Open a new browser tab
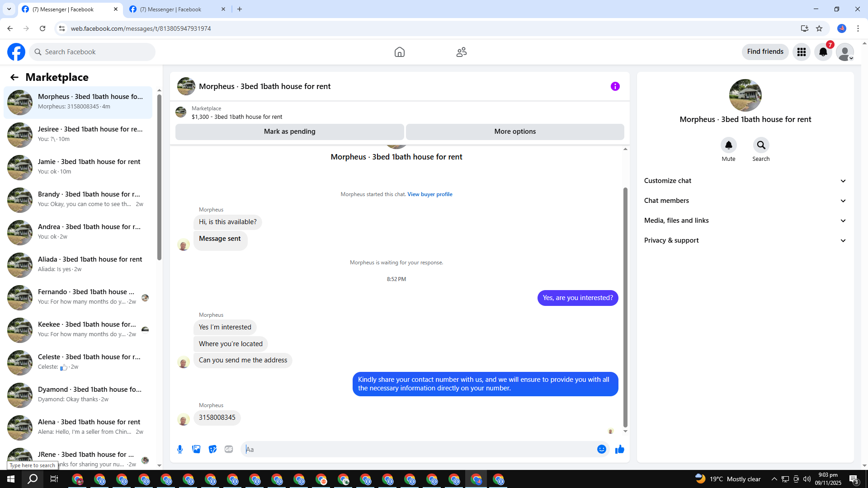The image size is (868, 488). (x=240, y=9)
